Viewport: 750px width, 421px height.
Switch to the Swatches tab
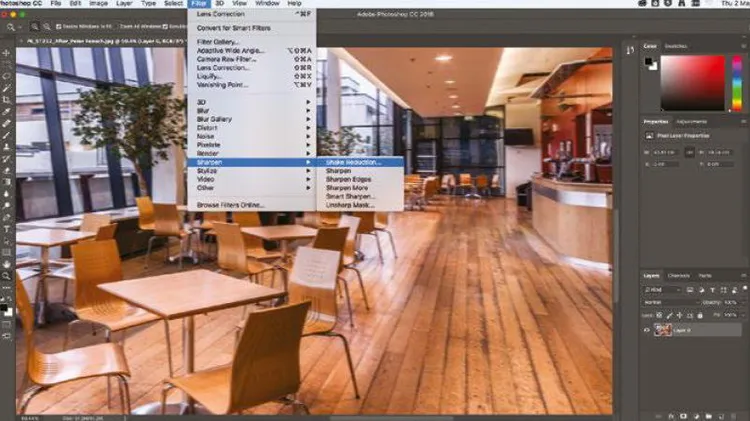click(675, 46)
